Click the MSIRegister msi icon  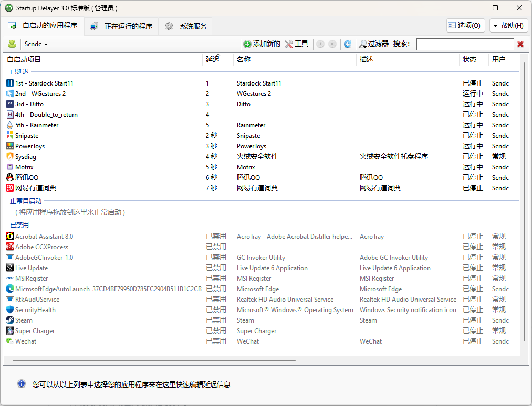pyautogui.click(x=10, y=278)
